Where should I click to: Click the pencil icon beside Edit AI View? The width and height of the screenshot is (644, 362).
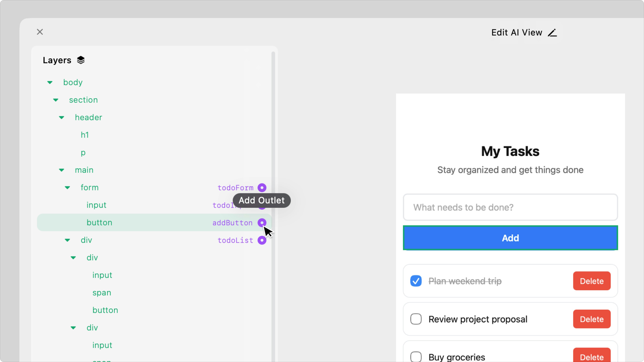[x=552, y=33]
